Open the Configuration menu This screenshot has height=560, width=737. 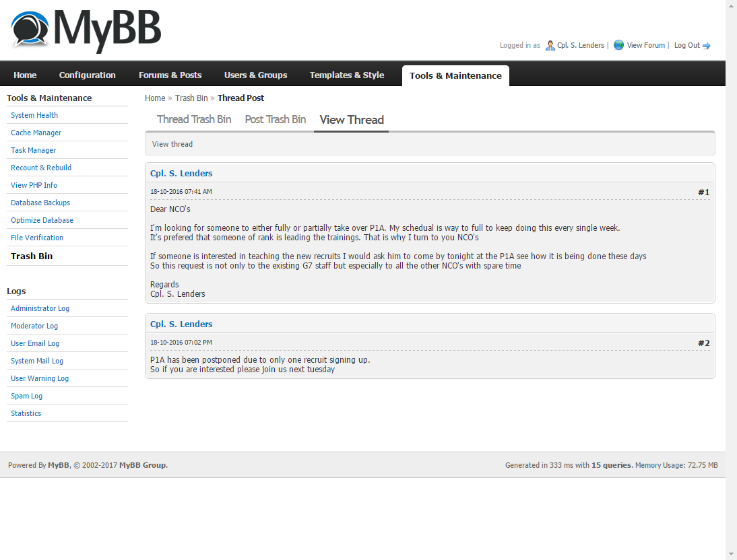[87, 75]
